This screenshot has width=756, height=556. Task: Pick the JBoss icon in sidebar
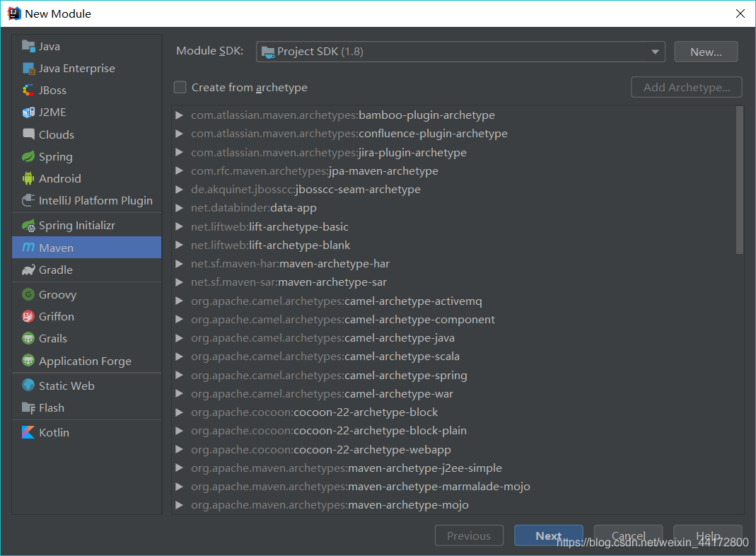pos(28,90)
